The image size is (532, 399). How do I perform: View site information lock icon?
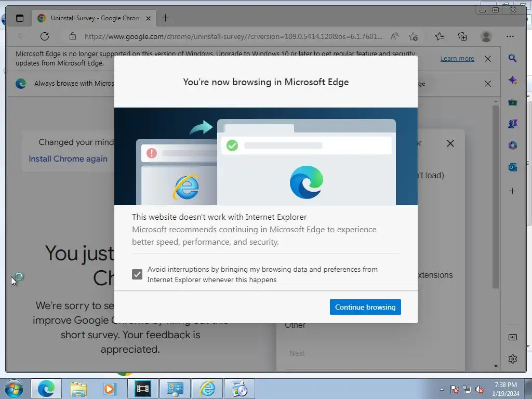(73, 36)
